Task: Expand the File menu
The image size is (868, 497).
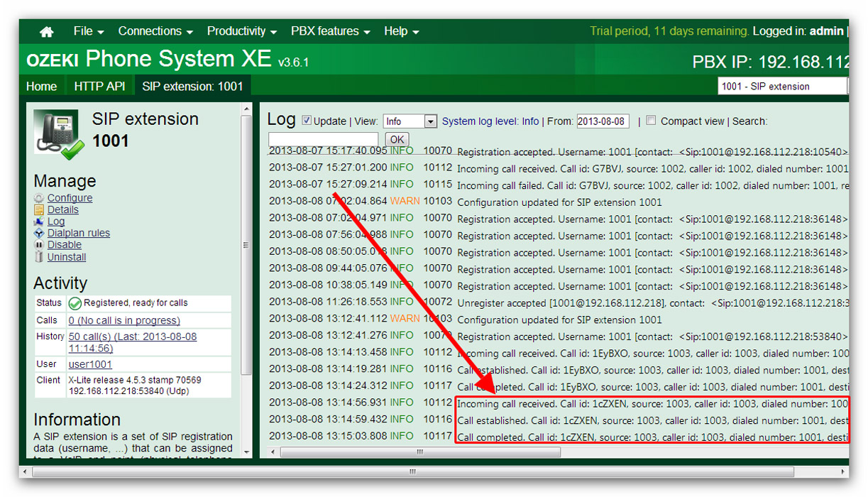Action: pyautogui.click(x=88, y=31)
